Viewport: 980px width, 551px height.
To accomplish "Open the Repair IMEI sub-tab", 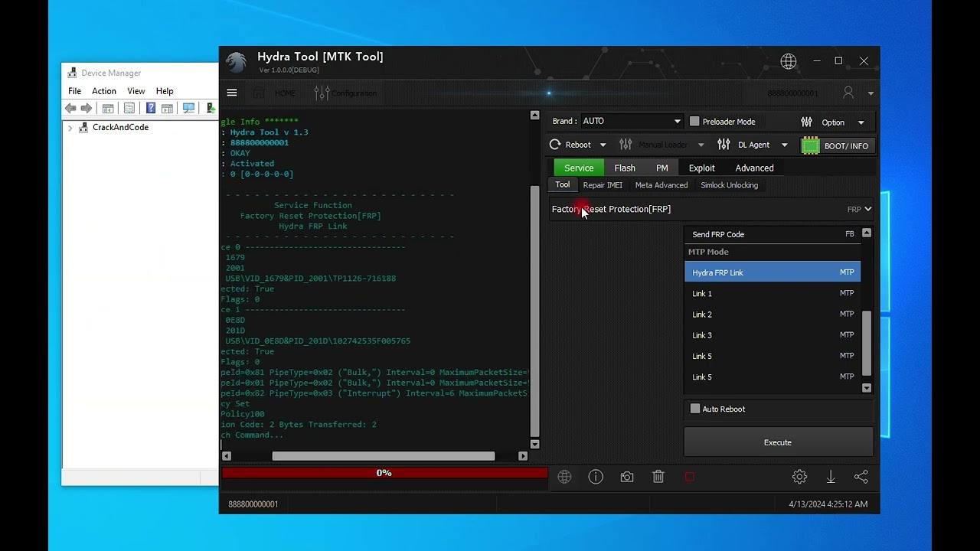I will tap(603, 185).
